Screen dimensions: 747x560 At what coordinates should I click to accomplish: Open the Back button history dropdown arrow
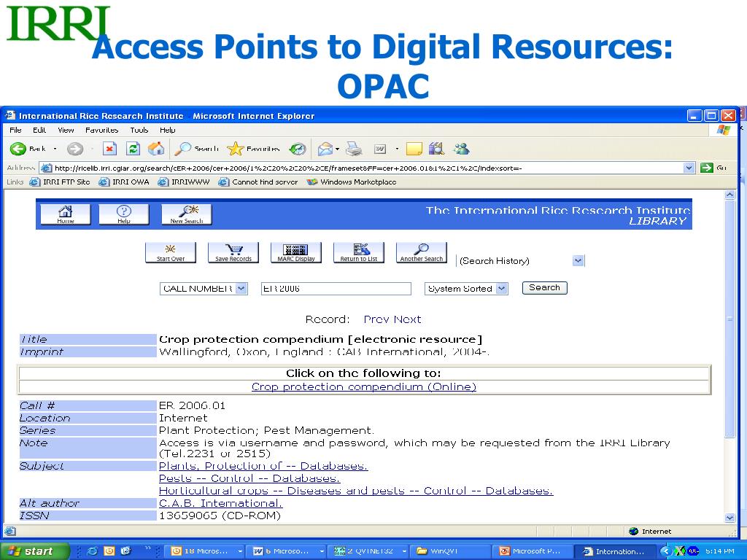coord(55,149)
